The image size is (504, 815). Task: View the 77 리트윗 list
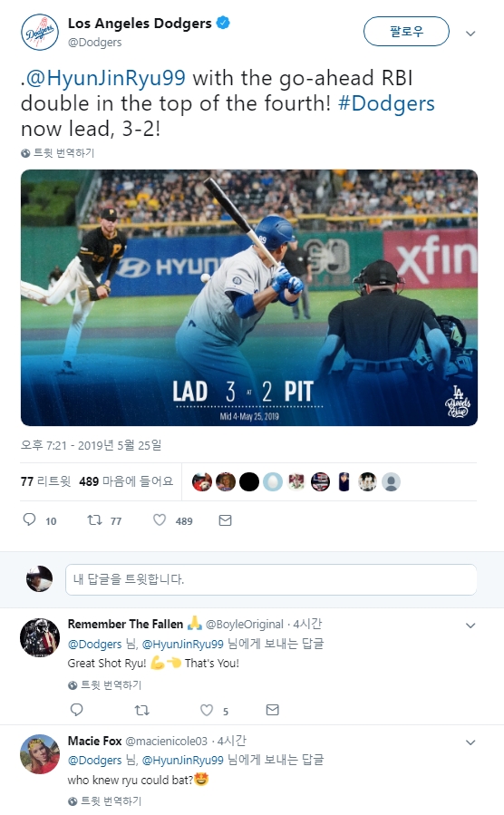point(45,481)
